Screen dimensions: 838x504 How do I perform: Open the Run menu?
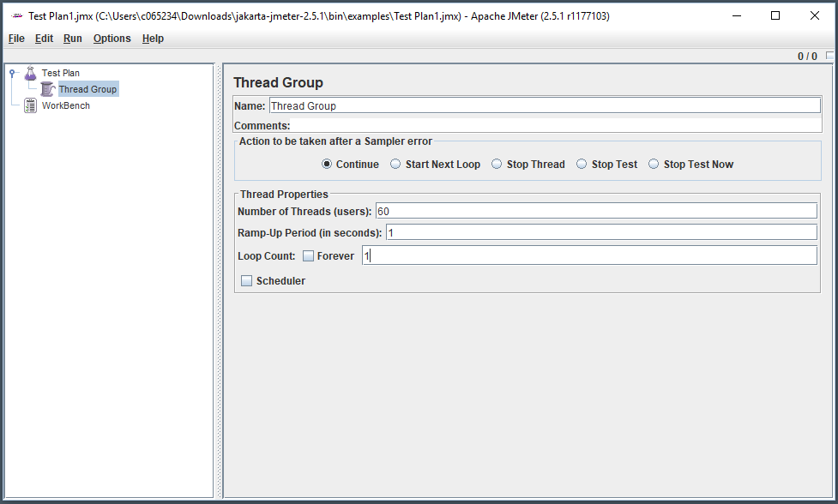(x=73, y=39)
